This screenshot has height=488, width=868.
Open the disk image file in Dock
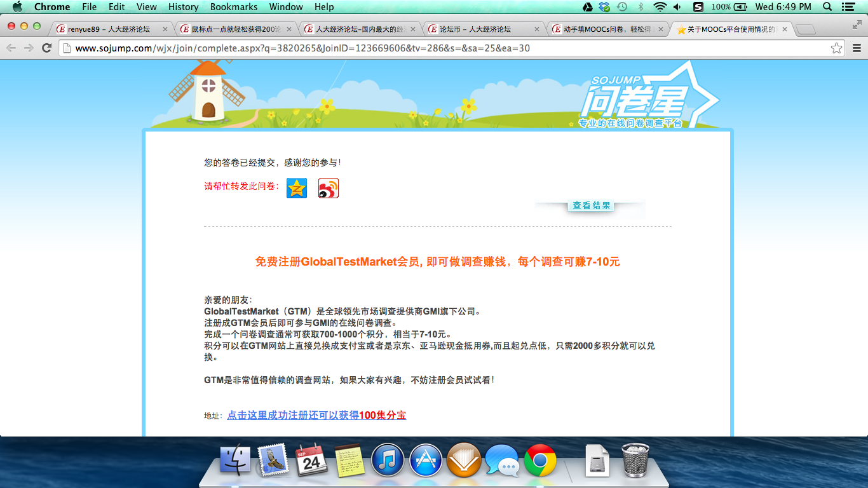click(597, 460)
